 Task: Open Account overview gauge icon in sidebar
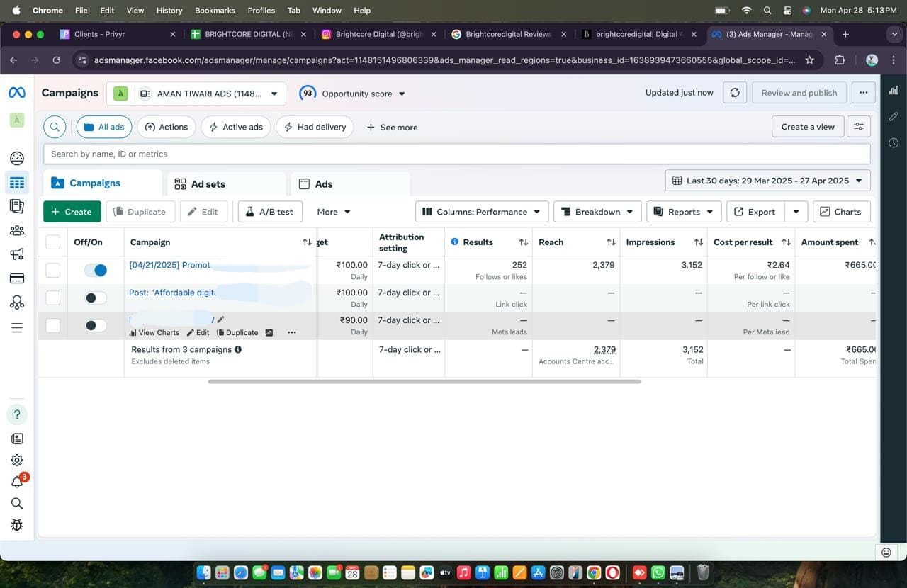[x=17, y=158]
